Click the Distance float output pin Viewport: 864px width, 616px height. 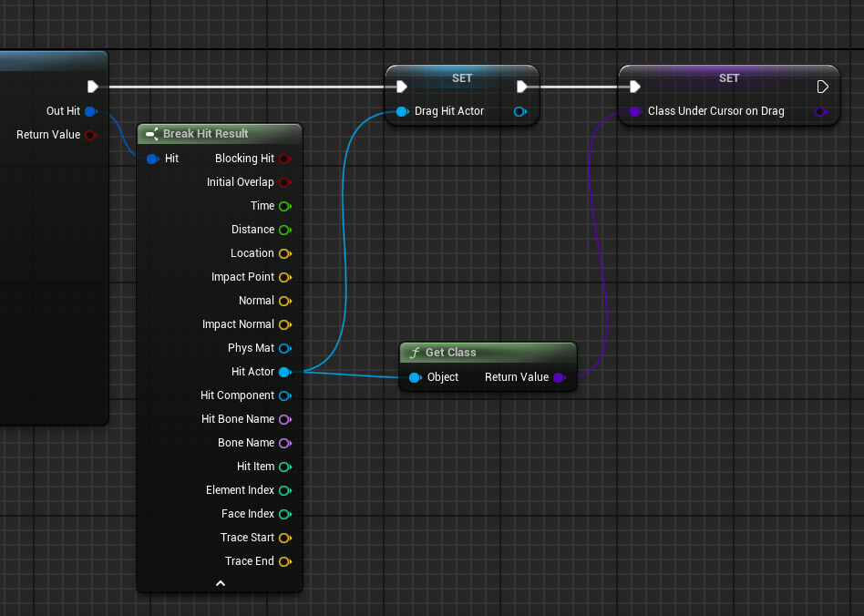coord(284,230)
